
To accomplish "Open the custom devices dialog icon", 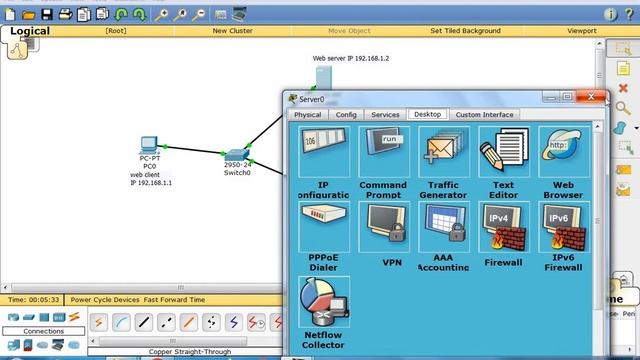I will pyautogui.click(x=239, y=15).
